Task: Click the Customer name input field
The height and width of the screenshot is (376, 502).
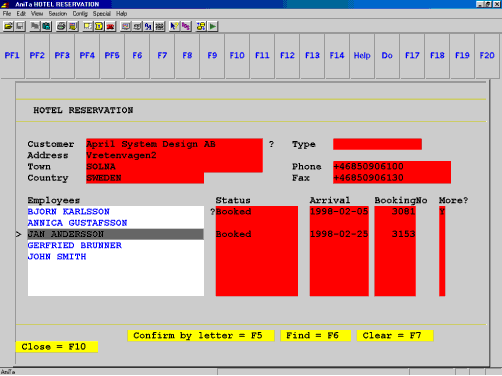Action: pos(174,144)
